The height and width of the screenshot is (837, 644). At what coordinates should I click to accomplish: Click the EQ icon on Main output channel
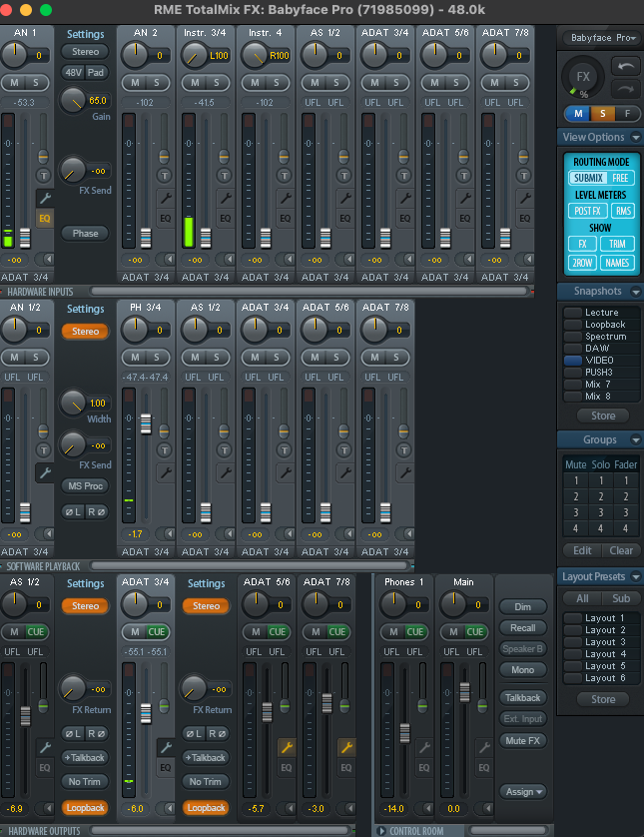(x=484, y=767)
